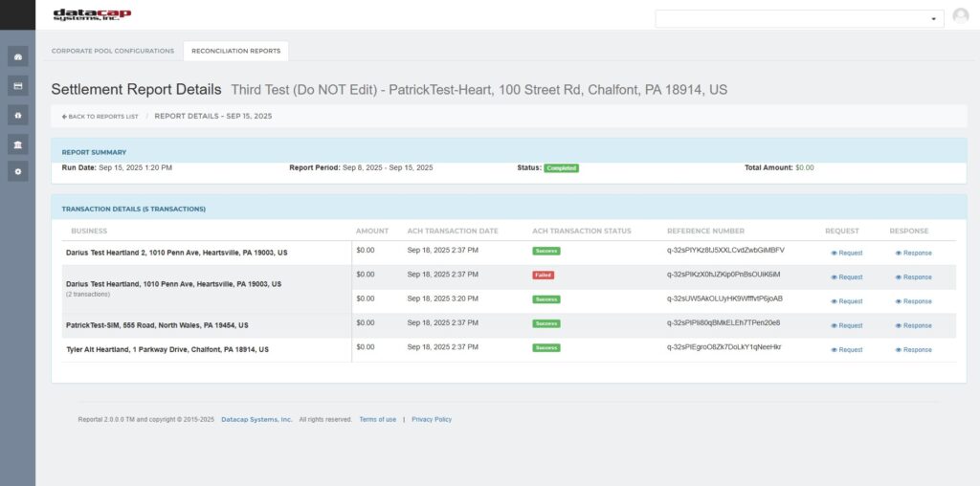Switch to Corporate Pool Configurations tab
The image size is (980, 486).
113,51
